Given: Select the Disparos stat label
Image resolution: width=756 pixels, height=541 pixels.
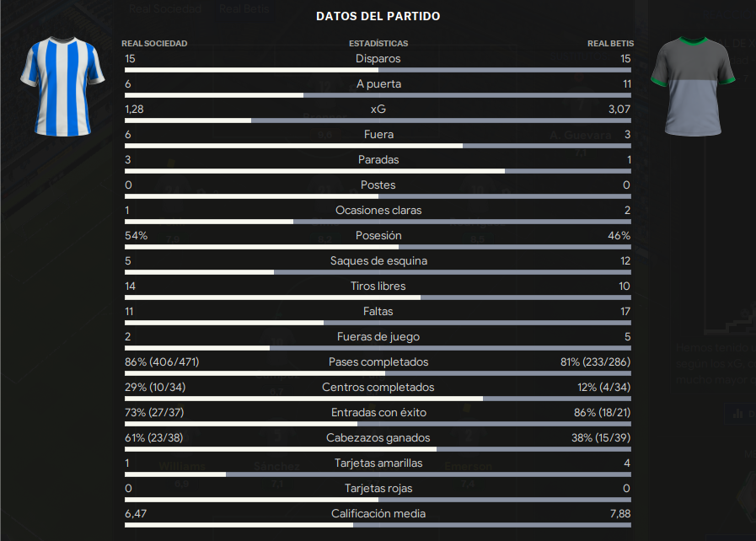Looking at the screenshot, I should 378,58.
